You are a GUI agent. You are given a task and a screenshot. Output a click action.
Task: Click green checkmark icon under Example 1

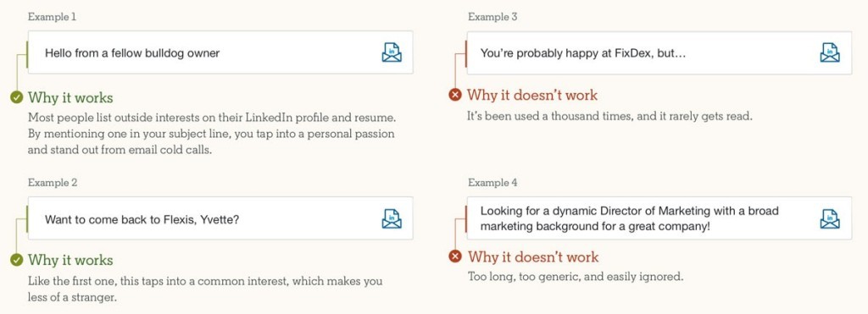point(17,98)
